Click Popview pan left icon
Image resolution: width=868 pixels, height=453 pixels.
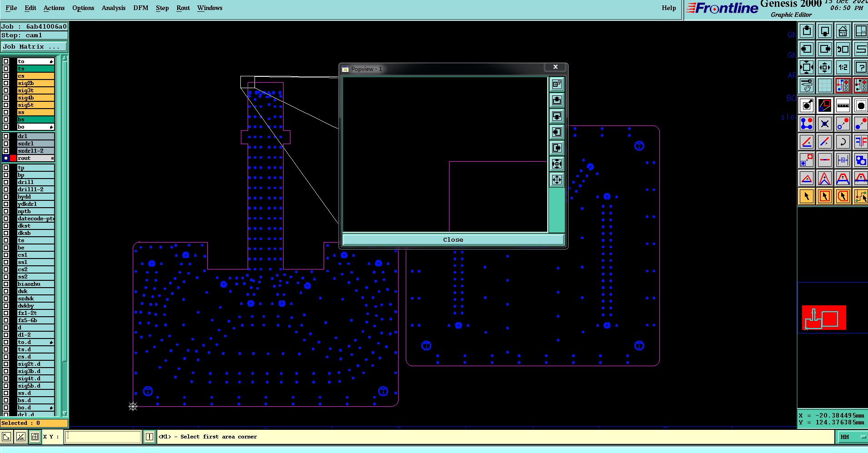(x=557, y=132)
